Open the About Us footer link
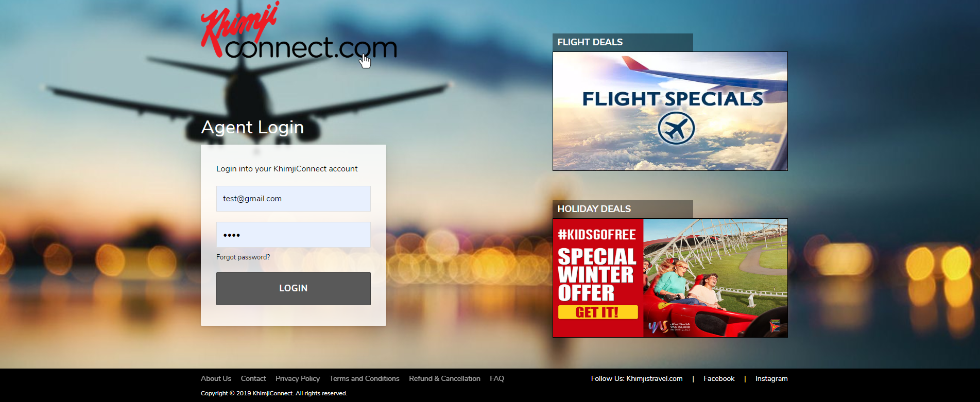980x402 pixels. point(216,378)
